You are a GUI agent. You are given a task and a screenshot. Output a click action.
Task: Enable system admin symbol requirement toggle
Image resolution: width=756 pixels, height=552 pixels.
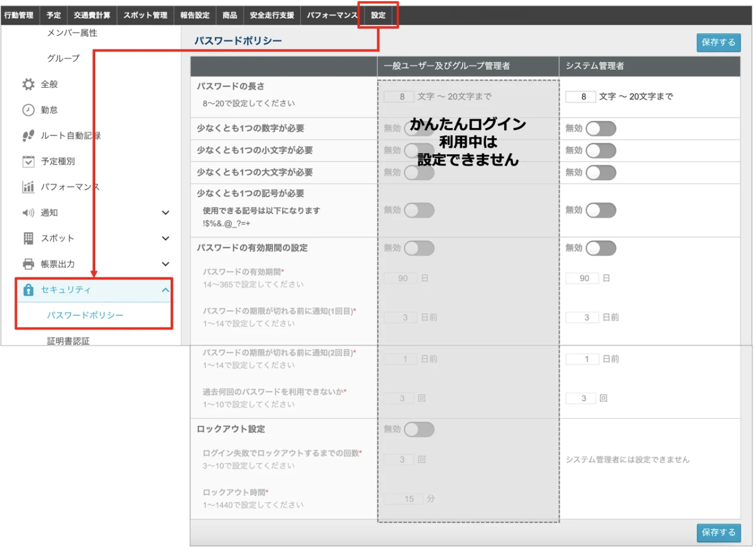[x=601, y=211]
